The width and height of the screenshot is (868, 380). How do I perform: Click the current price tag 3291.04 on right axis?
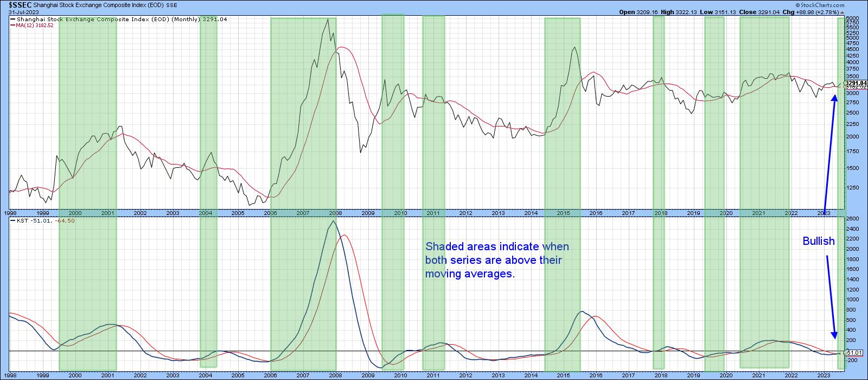coord(857,83)
